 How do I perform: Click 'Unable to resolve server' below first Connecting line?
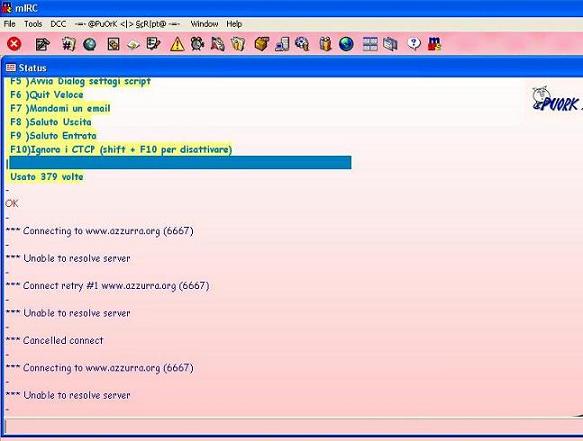pyautogui.click(x=68, y=258)
